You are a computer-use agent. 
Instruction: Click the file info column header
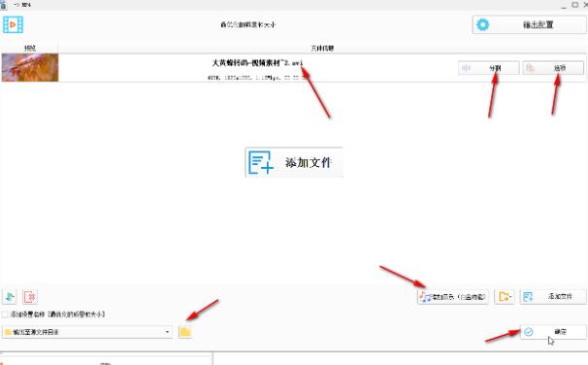(322, 48)
